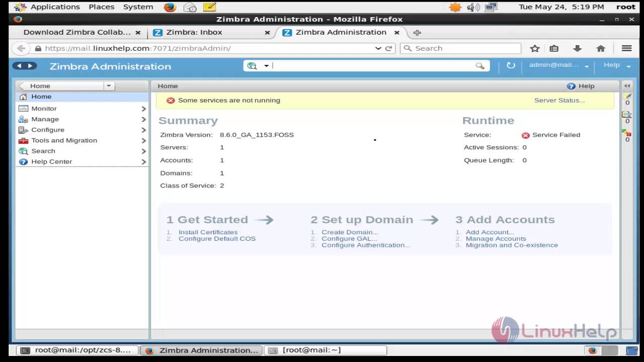This screenshot has height=362, width=644.
Task: Refresh the Zimbra admin view
Action: 511,65
